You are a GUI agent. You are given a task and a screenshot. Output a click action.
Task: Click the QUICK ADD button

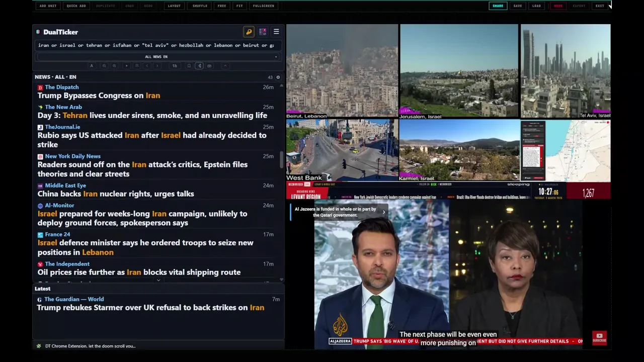tap(76, 6)
